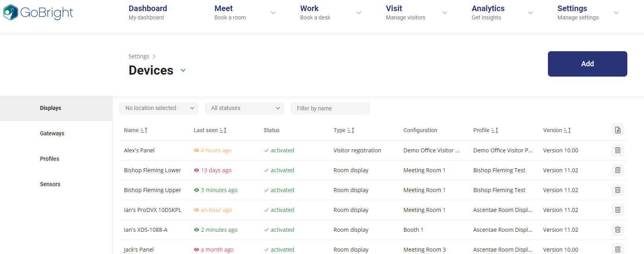Open the Meet 'Book a room' menu
The height and width of the screenshot is (254, 644).
230,13
